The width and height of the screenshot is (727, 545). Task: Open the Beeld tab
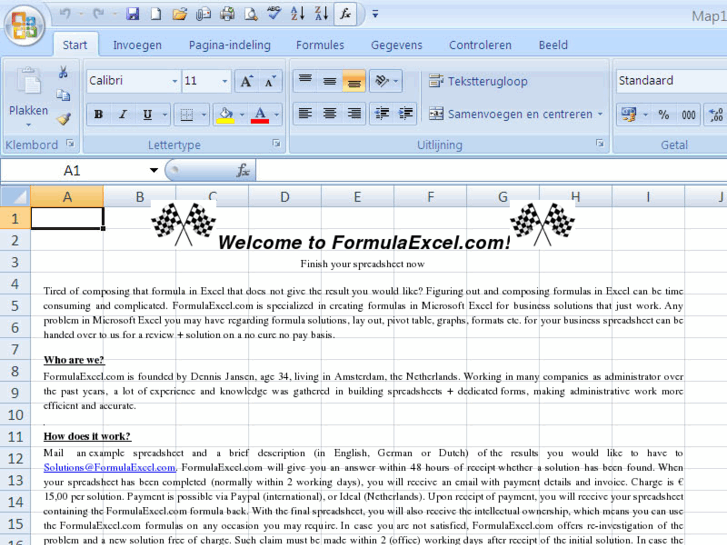553,45
